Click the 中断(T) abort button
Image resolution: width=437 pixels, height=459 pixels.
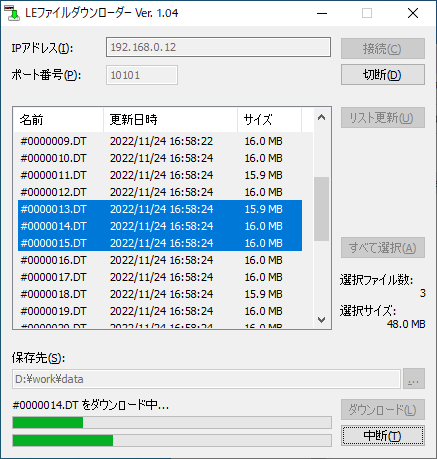coord(383,435)
